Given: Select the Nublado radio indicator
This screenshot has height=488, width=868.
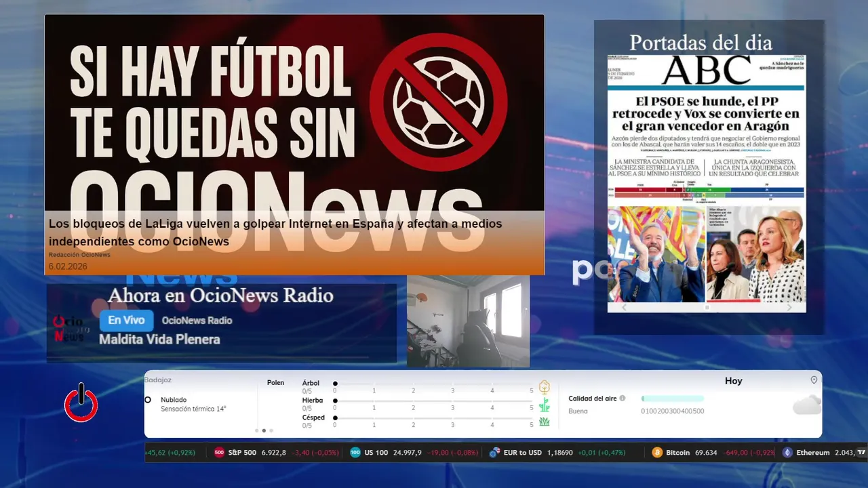Looking at the screenshot, I should pos(148,400).
